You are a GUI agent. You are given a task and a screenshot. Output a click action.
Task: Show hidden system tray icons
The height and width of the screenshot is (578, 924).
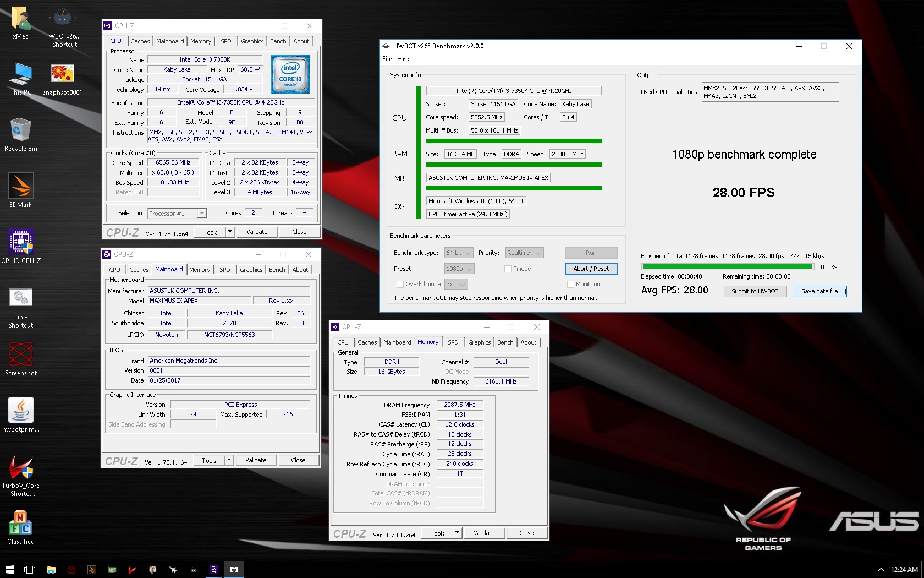coord(881,570)
